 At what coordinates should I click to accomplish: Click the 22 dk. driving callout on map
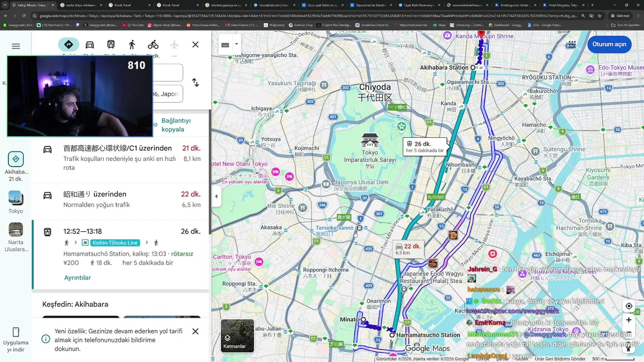(x=408, y=249)
